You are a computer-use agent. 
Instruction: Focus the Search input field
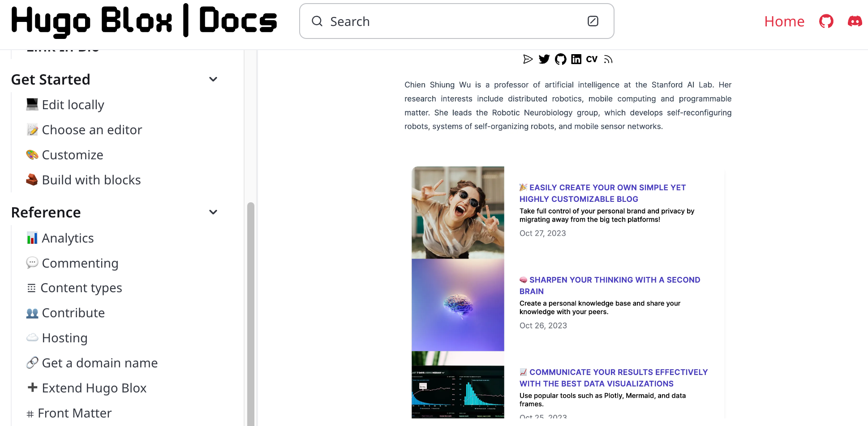[x=456, y=21]
